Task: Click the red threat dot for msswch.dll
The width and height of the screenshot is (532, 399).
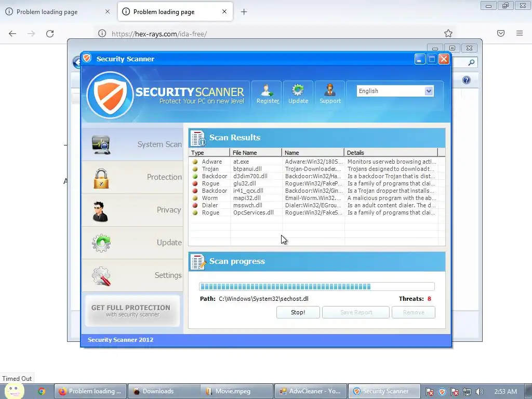Action: click(x=195, y=205)
